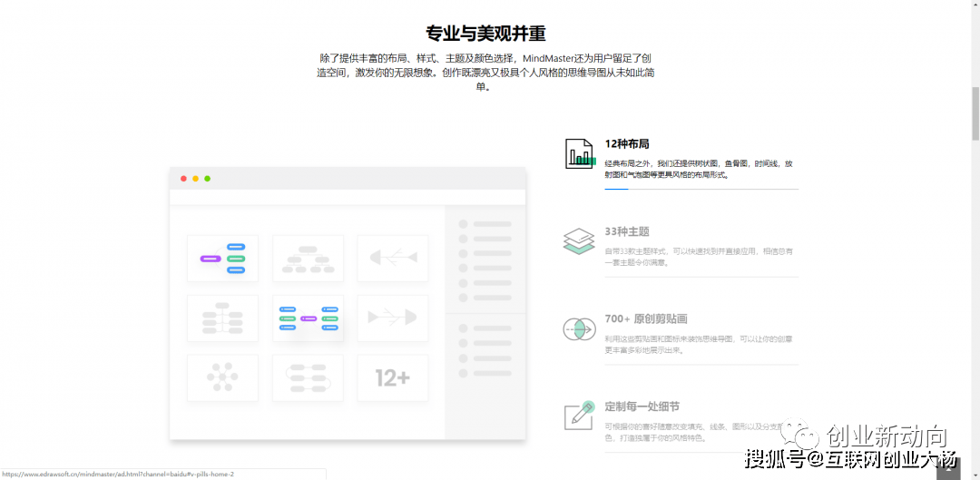Click the 700+ 原创剪贴画 overlapping circles icon

(x=579, y=328)
